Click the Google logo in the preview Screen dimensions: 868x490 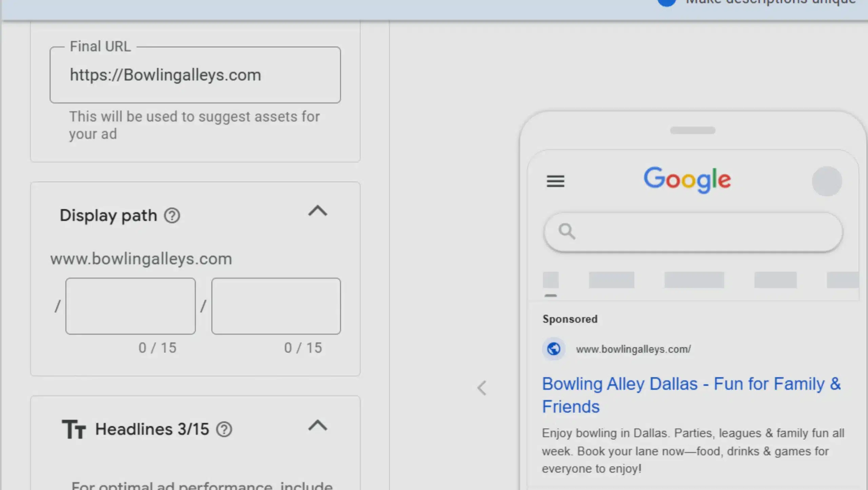[x=687, y=179]
